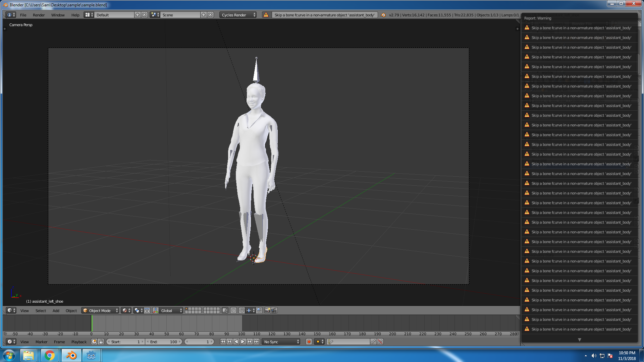
Task: Open Blender from the taskbar
Action: (71, 355)
